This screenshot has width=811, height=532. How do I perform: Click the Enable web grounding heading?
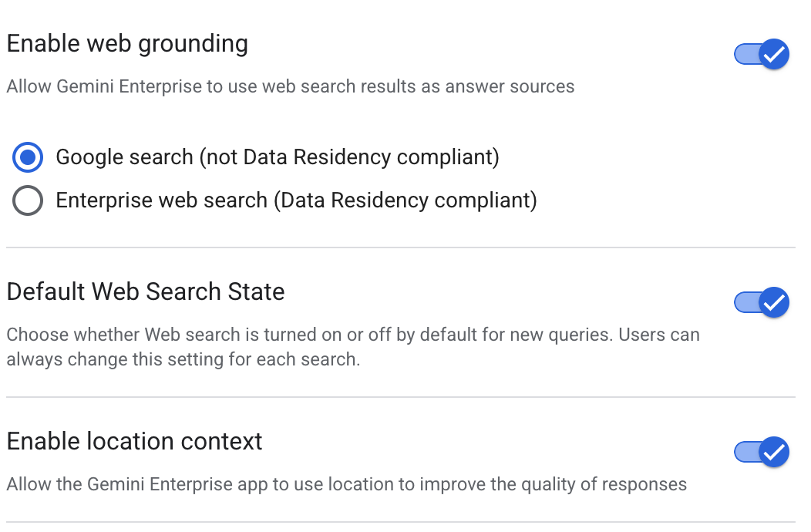pos(126,44)
